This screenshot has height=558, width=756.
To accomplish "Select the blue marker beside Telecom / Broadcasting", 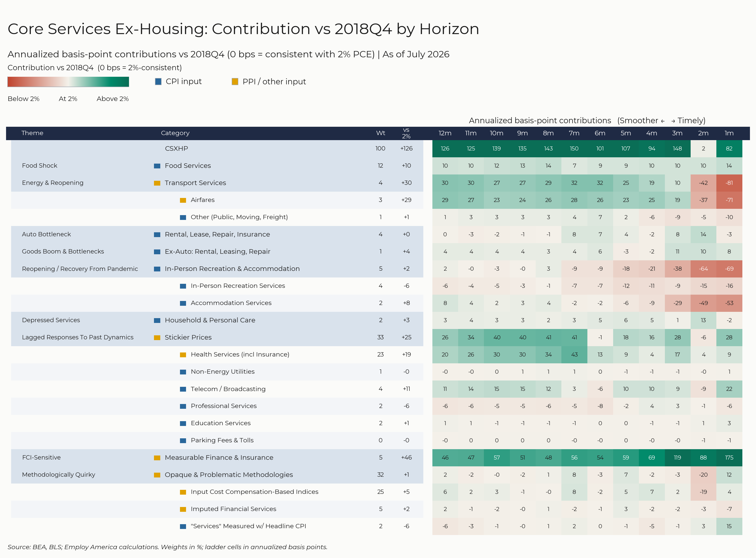I will click(183, 389).
